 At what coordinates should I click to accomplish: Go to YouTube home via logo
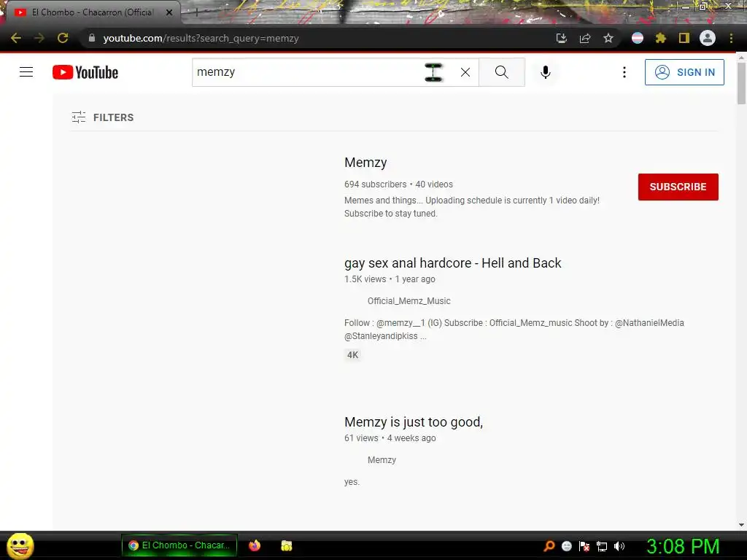[x=85, y=72]
